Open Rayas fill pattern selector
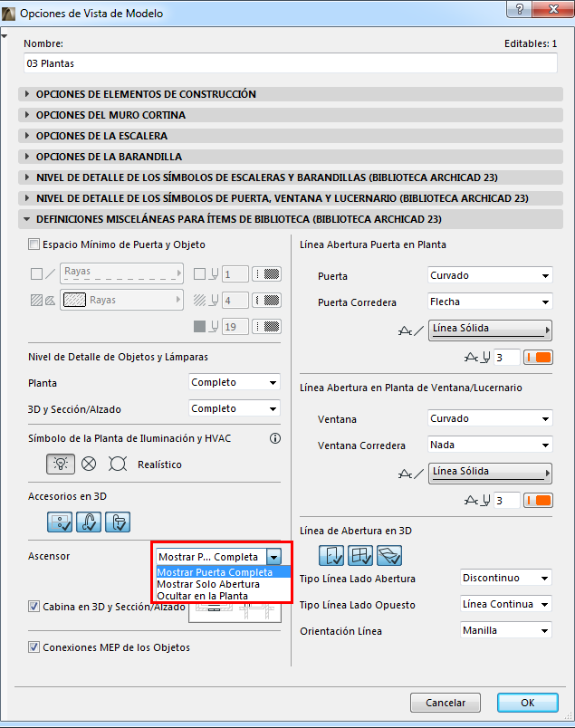Viewport: 575px width, 728px height. (121, 300)
